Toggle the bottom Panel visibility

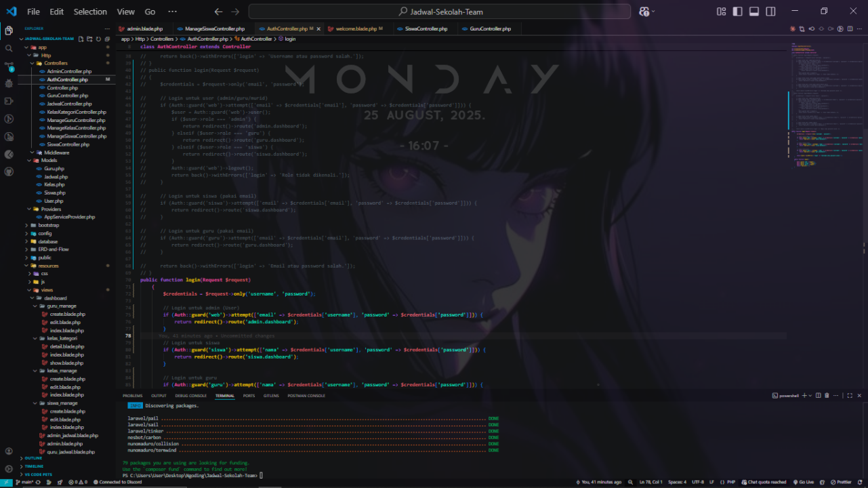(x=754, y=12)
